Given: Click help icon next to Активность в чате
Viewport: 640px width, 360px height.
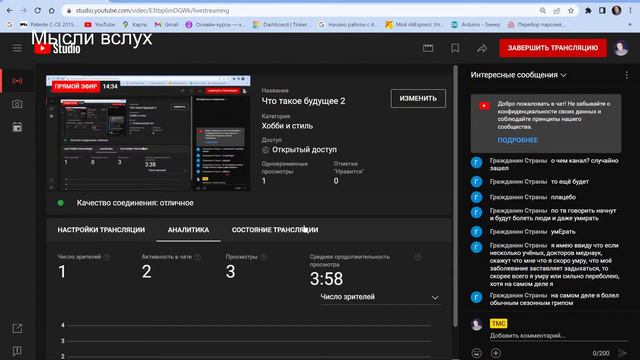Looking at the screenshot, I should point(198,257).
